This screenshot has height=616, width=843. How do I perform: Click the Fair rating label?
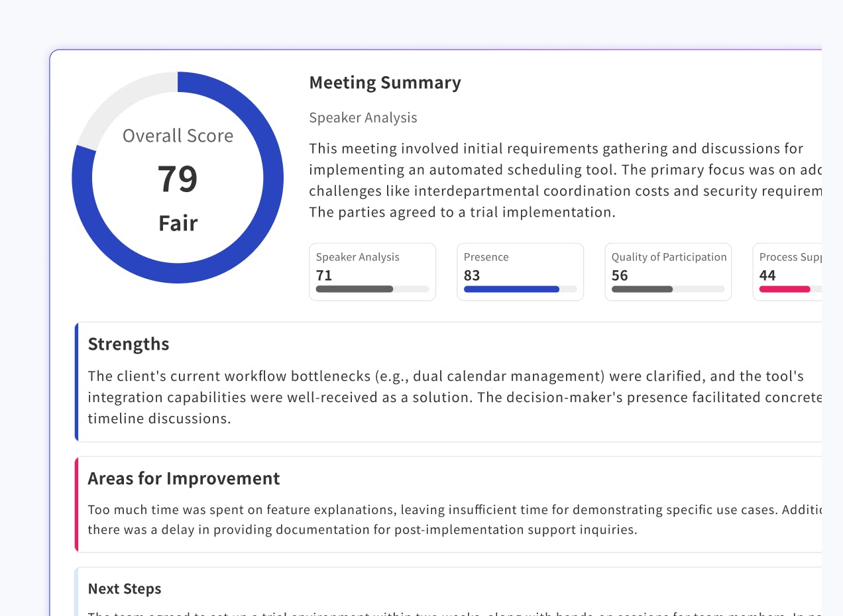(178, 223)
